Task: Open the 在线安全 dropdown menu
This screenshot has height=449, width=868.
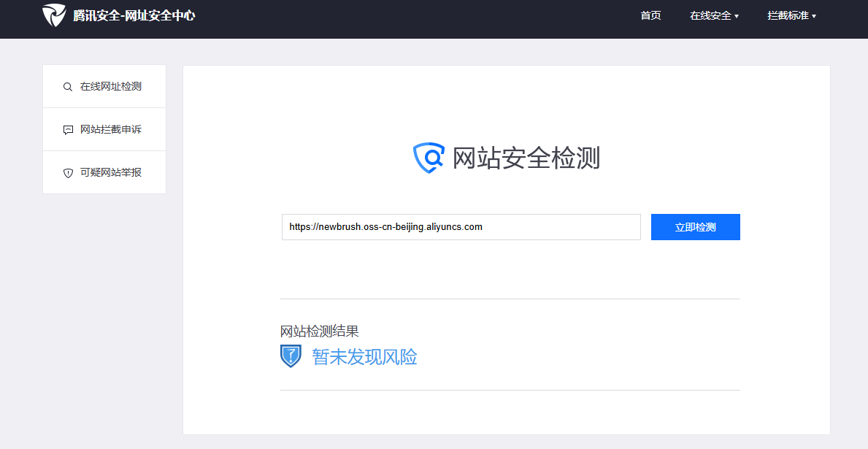Action: click(714, 16)
